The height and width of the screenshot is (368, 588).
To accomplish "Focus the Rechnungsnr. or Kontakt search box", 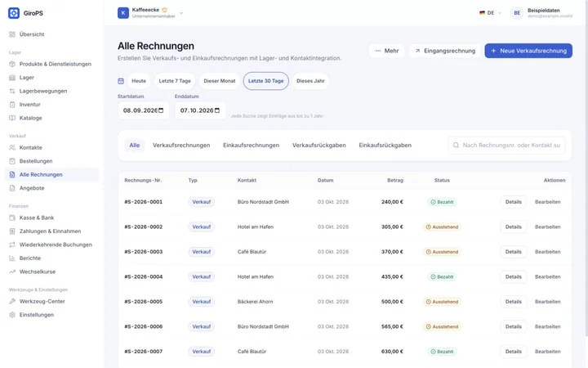I will coord(506,146).
